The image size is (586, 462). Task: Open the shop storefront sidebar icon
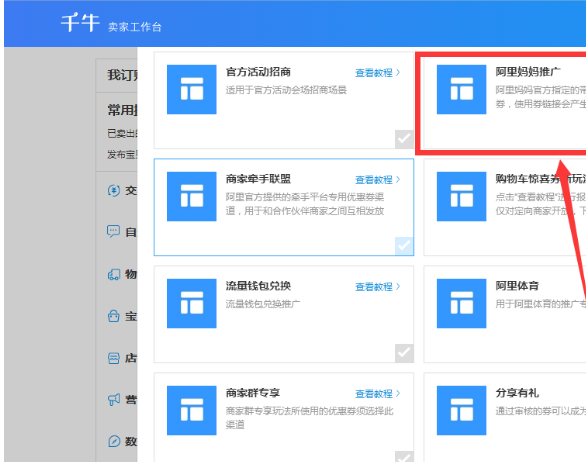(x=114, y=358)
